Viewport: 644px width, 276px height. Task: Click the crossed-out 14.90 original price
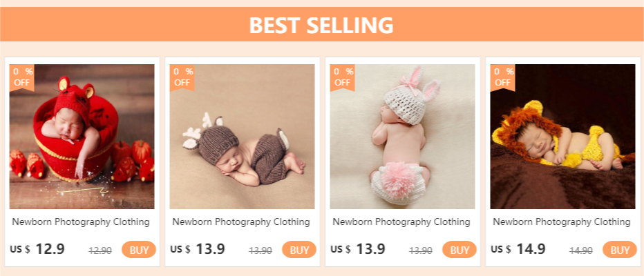point(581,250)
